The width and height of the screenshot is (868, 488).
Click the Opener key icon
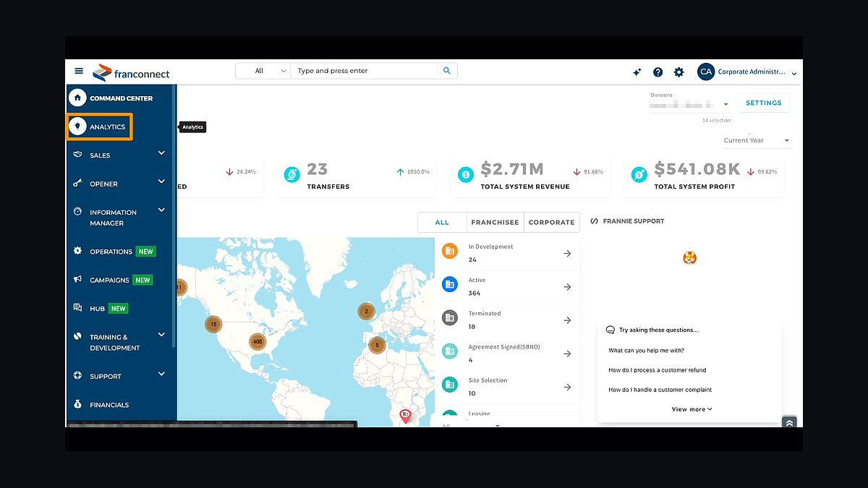(x=77, y=184)
